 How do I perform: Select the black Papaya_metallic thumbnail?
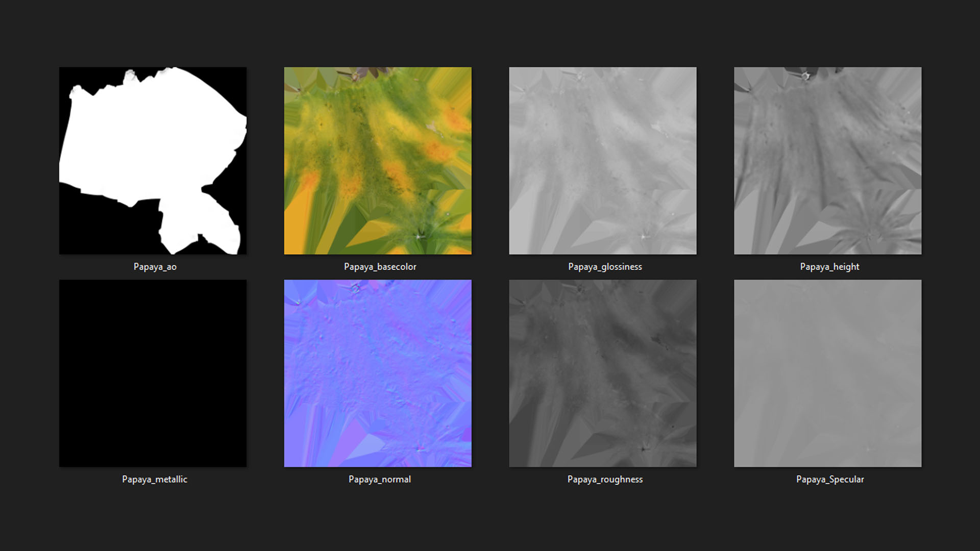tap(153, 373)
